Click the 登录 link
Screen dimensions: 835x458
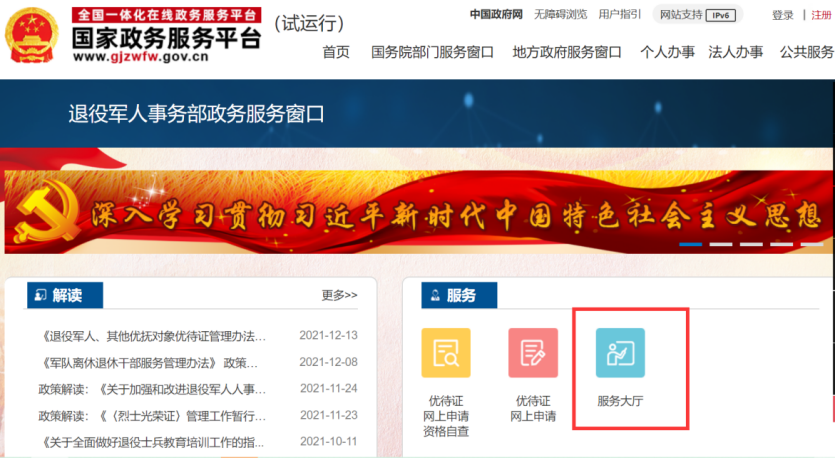tap(782, 15)
